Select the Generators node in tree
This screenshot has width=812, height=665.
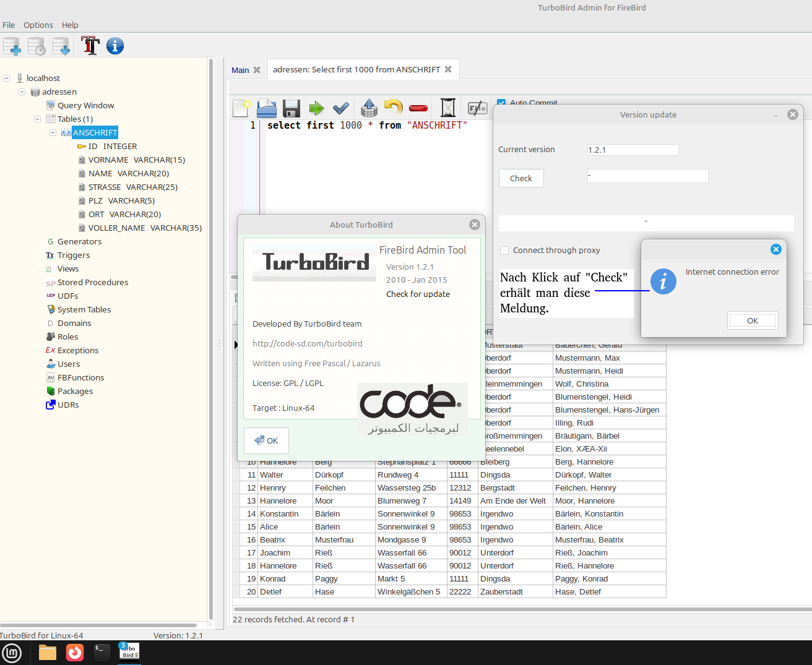[79, 242]
